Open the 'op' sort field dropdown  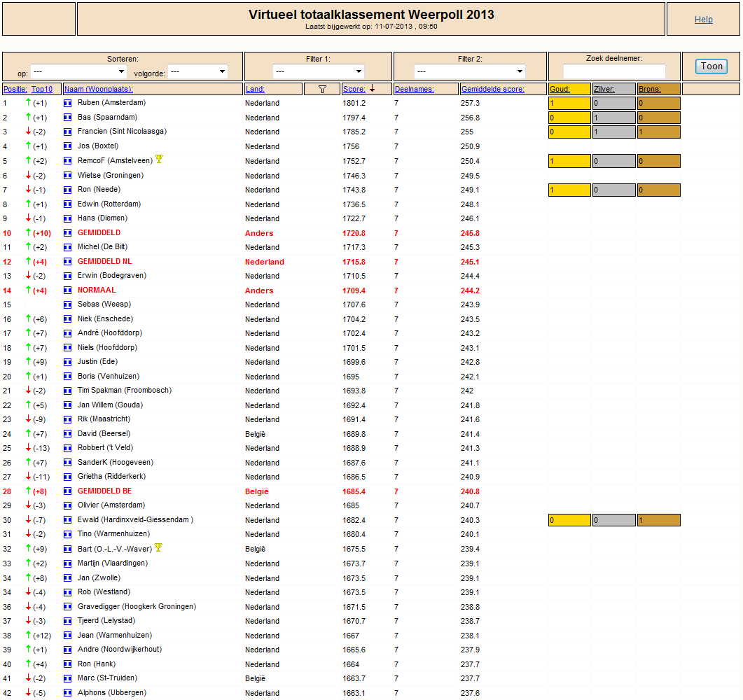click(78, 71)
